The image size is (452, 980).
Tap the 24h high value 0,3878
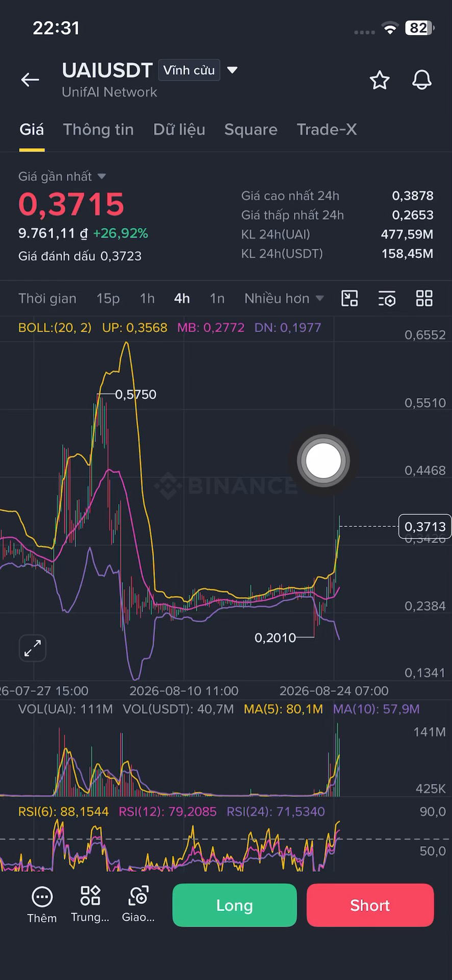(413, 195)
